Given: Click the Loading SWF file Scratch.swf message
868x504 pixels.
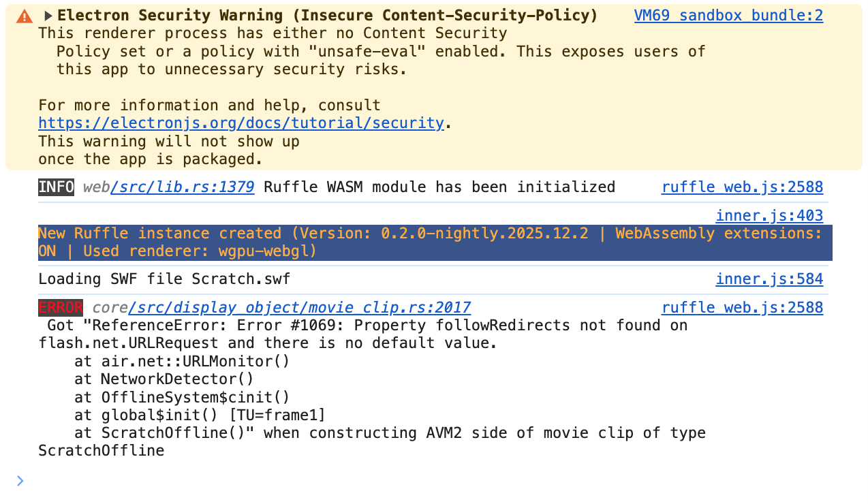Looking at the screenshot, I should click(164, 279).
